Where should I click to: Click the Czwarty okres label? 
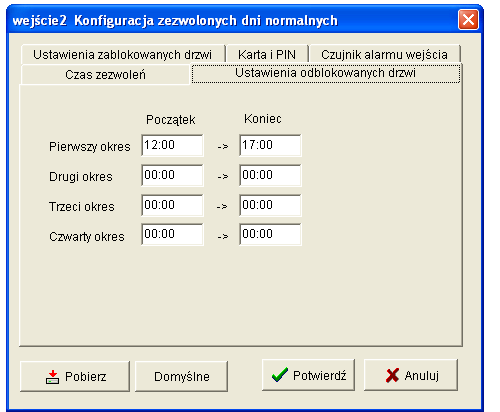[x=87, y=237]
